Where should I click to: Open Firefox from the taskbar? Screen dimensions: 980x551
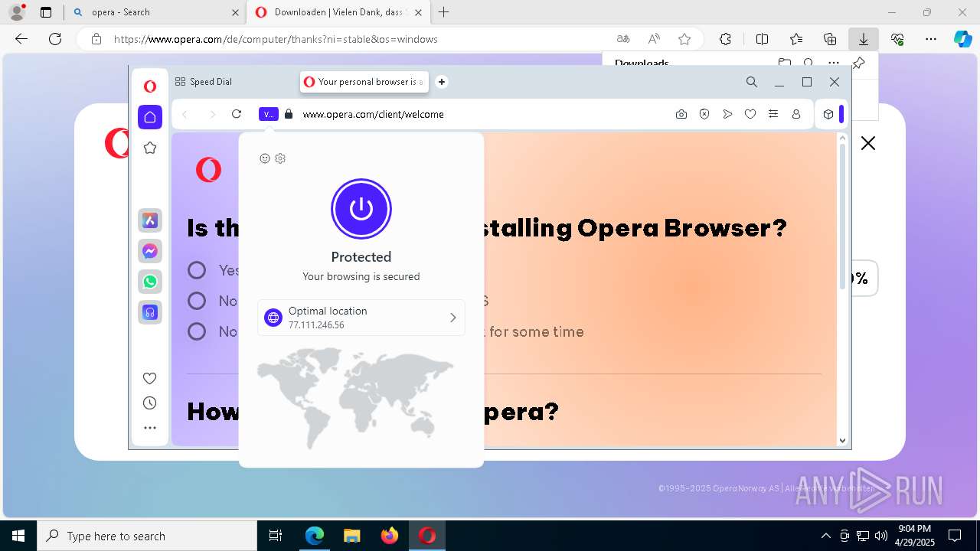coord(390,536)
